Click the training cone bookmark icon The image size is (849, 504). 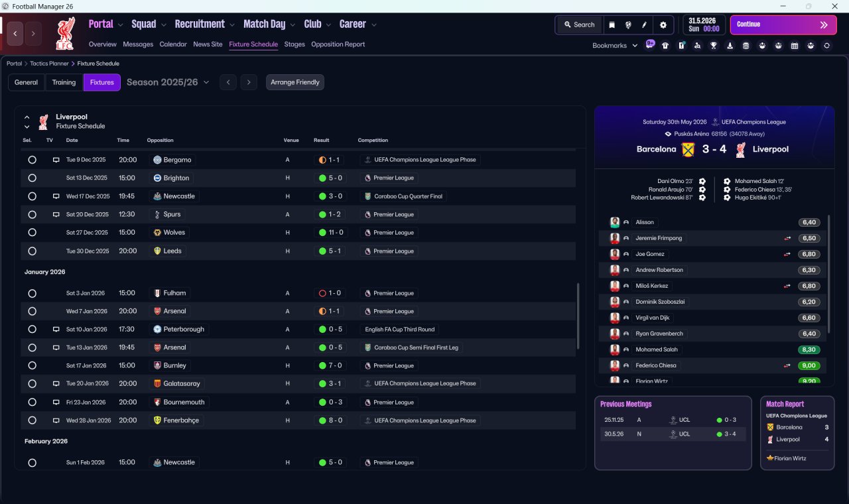[730, 46]
